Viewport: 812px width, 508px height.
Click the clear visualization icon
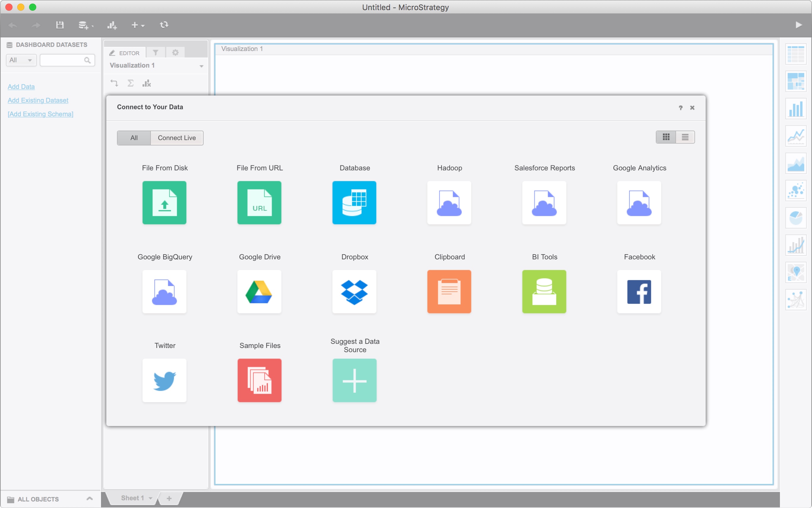click(x=146, y=83)
